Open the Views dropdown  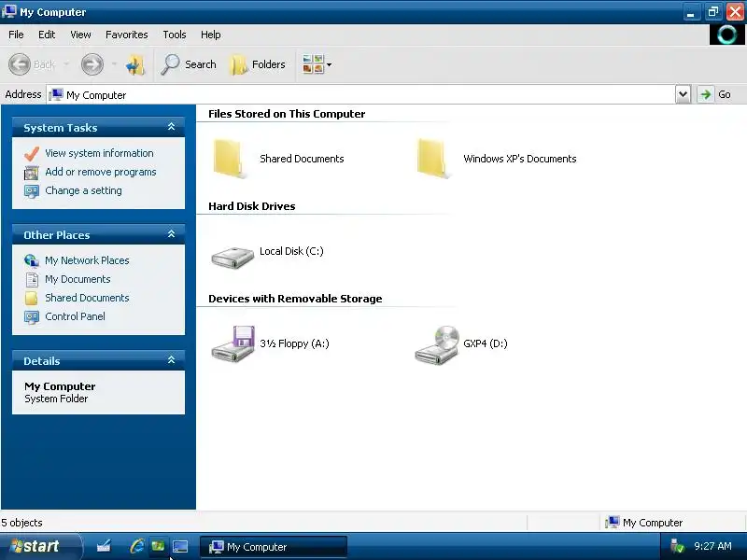click(x=317, y=64)
